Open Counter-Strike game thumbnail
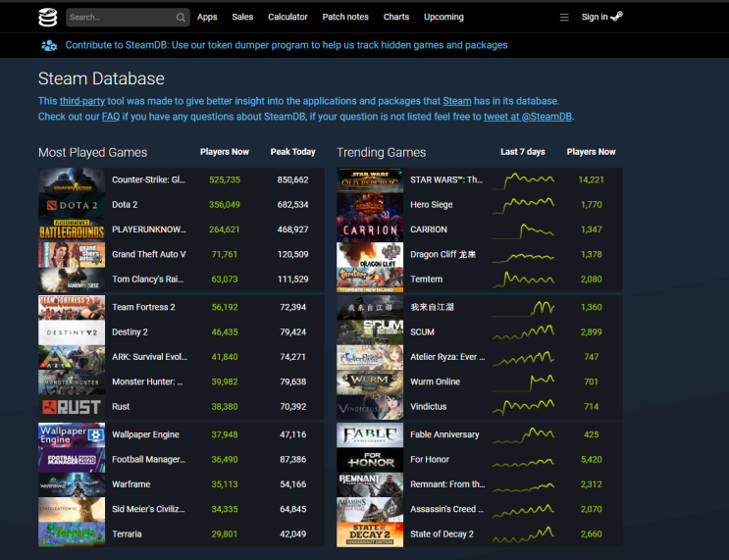This screenshot has width=729, height=560. pos(72,180)
